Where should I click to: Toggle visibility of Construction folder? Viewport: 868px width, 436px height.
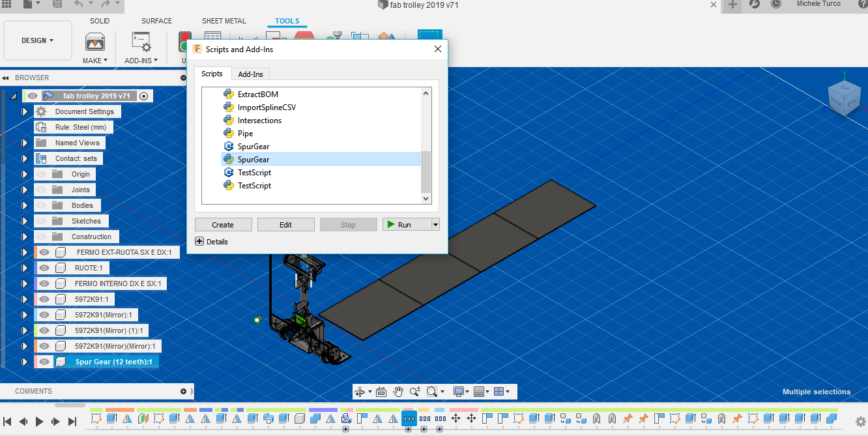pos(41,237)
